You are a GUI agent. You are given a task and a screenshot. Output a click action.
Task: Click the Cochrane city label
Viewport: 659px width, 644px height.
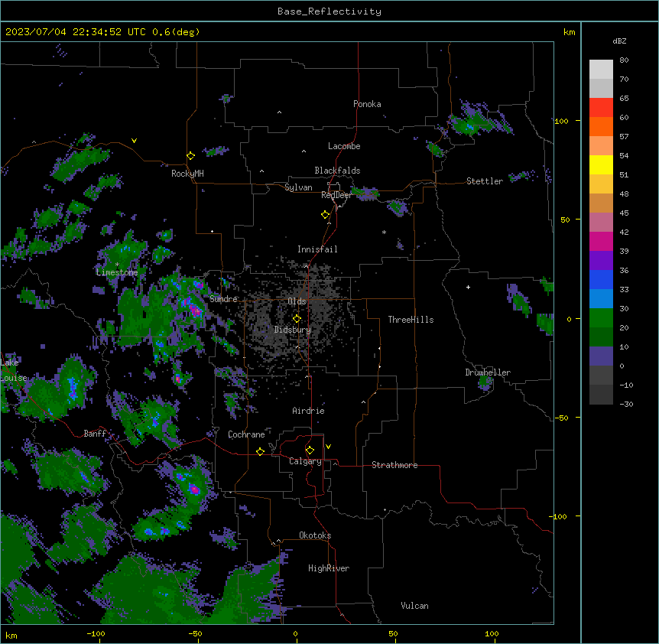(x=246, y=434)
